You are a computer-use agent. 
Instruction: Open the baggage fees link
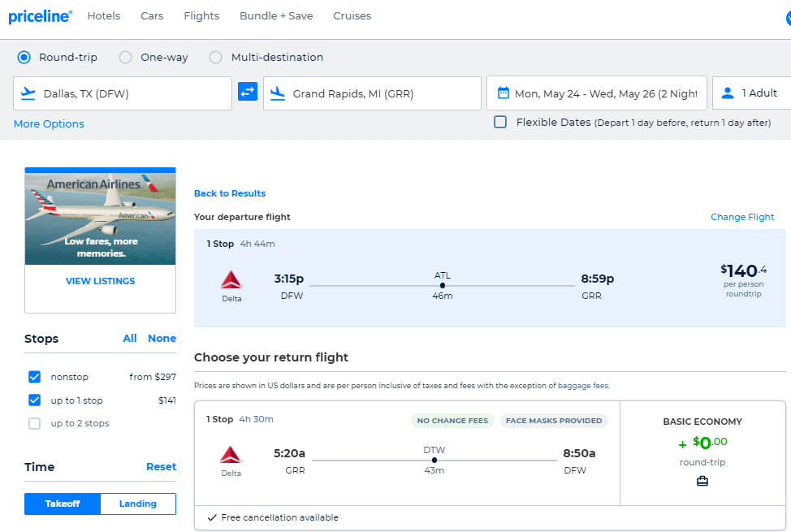coord(583,385)
